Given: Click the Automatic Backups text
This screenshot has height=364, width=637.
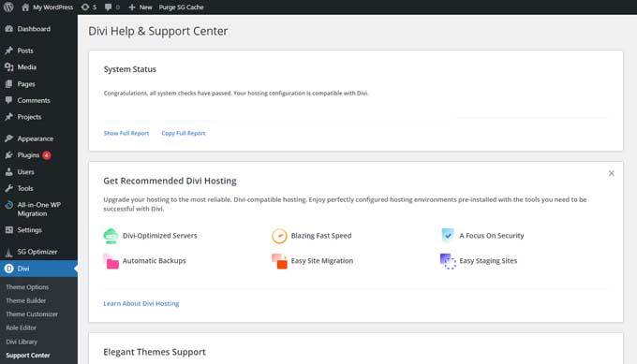Looking at the screenshot, I should (x=154, y=260).
